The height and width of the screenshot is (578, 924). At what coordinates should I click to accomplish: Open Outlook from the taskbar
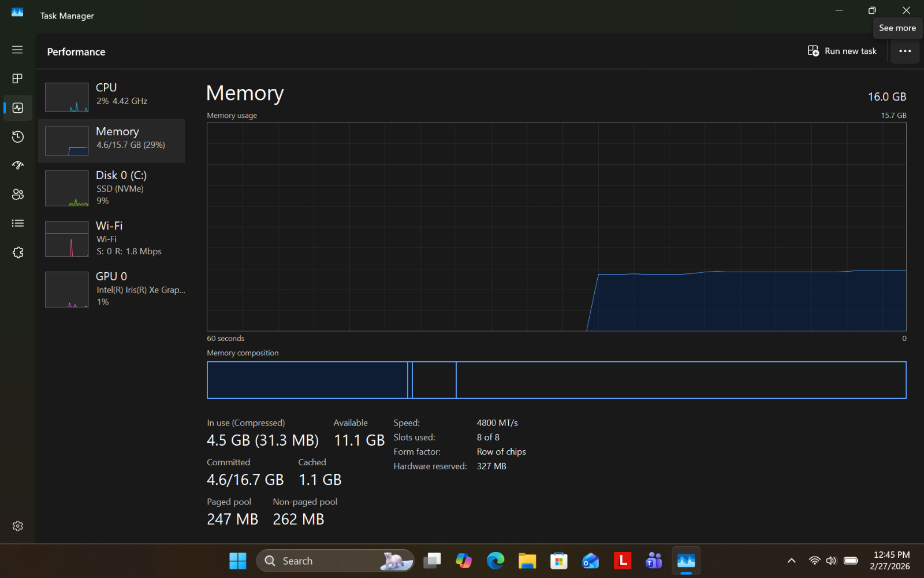click(x=591, y=561)
